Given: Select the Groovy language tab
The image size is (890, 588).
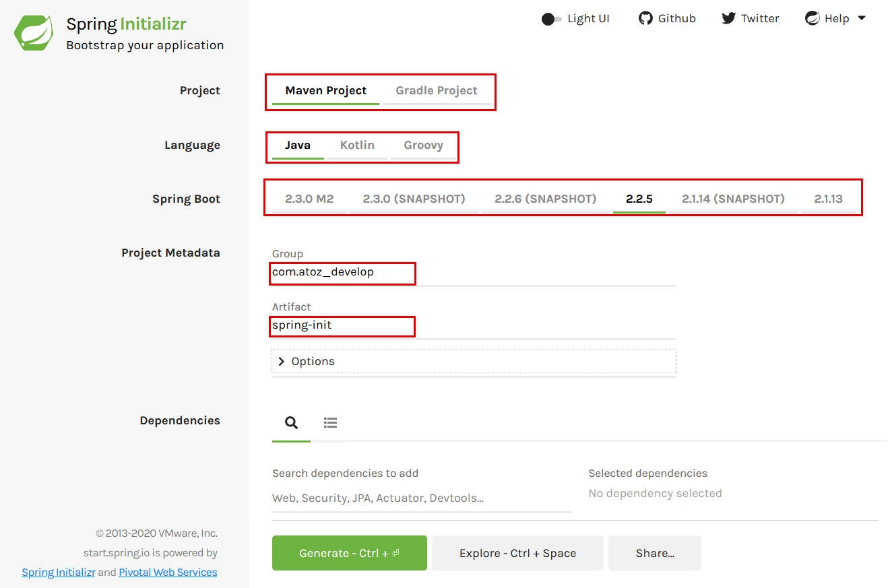Looking at the screenshot, I should (x=423, y=144).
